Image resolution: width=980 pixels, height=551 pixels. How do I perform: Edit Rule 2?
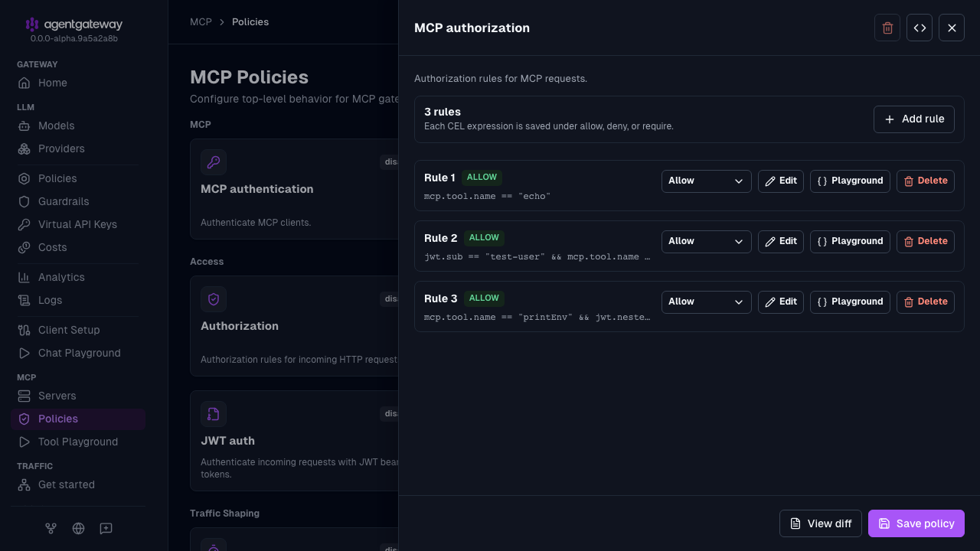pos(781,241)
